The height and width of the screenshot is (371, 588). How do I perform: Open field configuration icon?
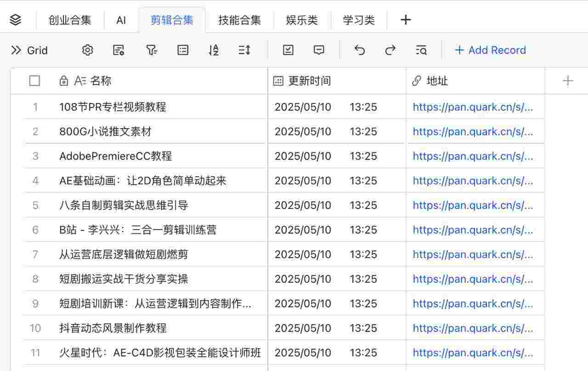pos(119,50)
